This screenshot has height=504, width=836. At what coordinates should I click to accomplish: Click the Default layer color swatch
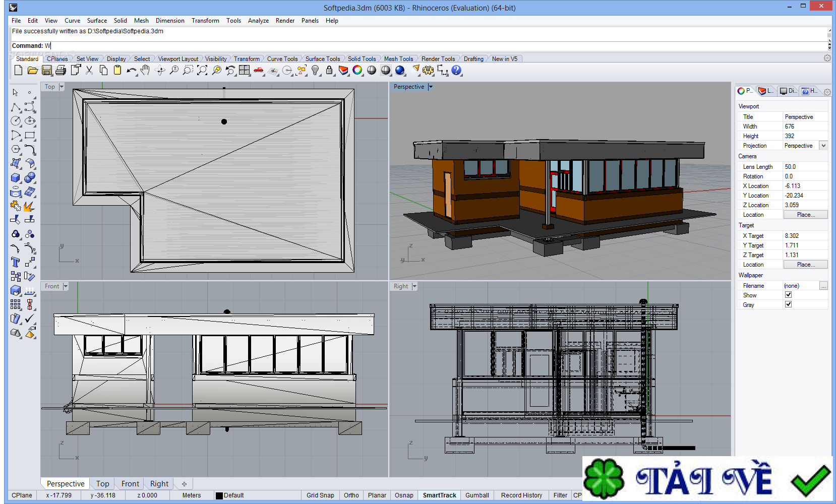(x=219, y=495)
